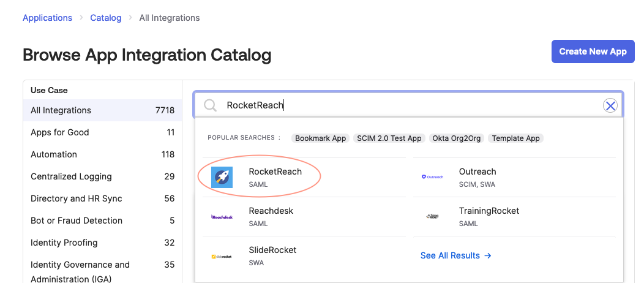Screen dimensions: 644x283
Task: Click the Reachdesk logo icon
Action: pos(222,216)
